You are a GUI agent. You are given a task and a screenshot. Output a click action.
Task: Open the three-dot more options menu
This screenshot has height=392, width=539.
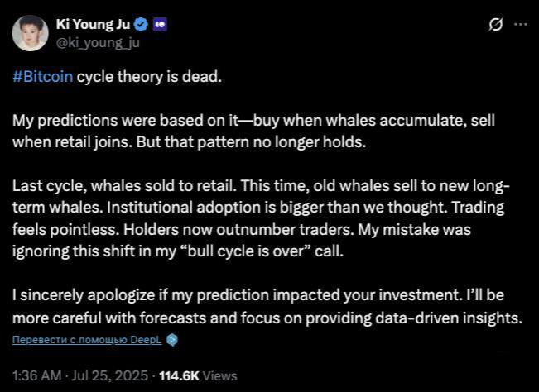(x=521, y=24)
